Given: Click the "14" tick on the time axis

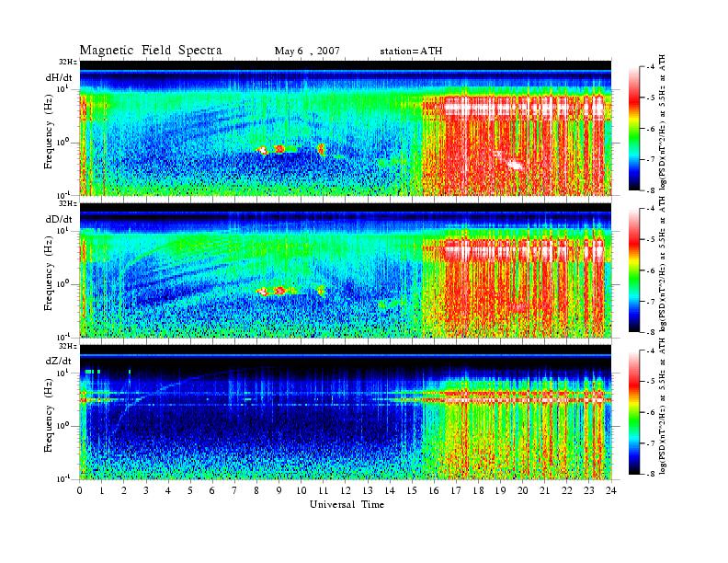Looking at the screenshot, I should tap(390, 491).
